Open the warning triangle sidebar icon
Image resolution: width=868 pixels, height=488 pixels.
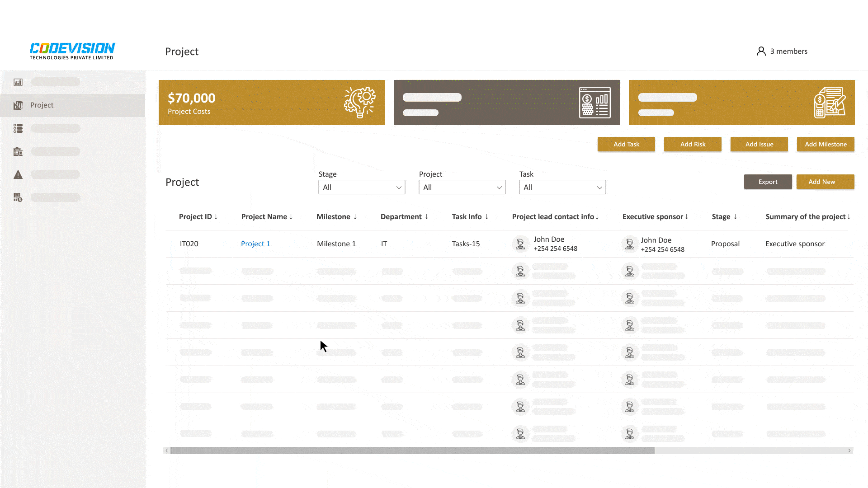18,174
